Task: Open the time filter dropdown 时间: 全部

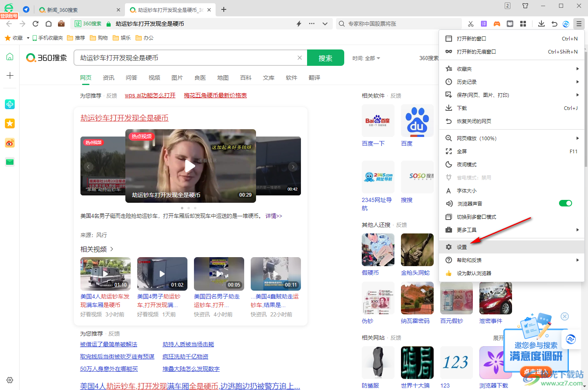Action: tap(366, 58)
